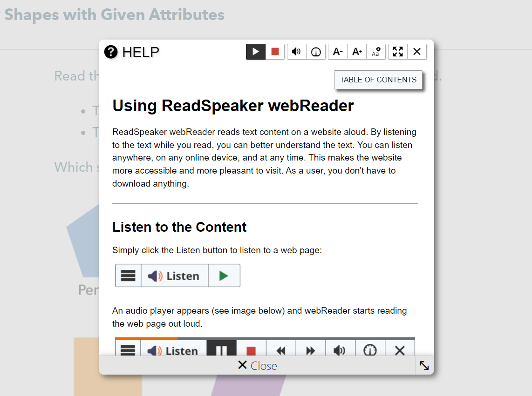Click the green play arrow in Listen image

point(224,275)
